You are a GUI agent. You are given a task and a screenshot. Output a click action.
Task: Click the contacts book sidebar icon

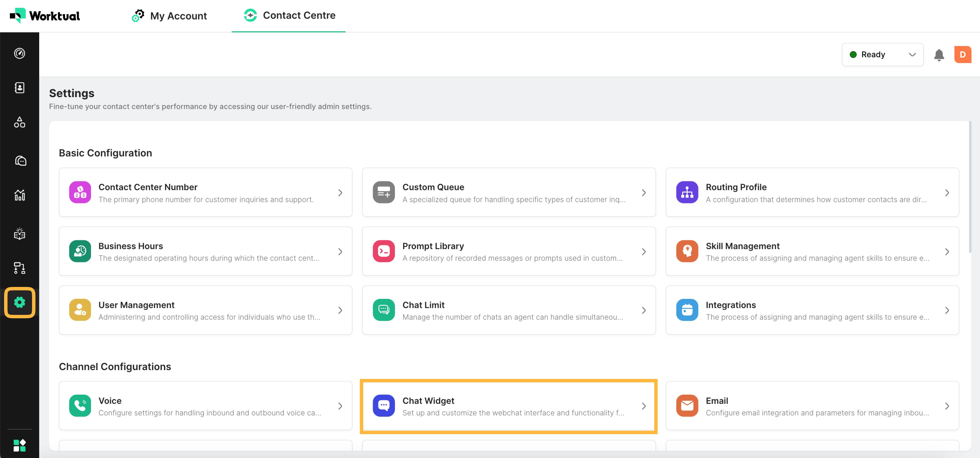(19, 88)
